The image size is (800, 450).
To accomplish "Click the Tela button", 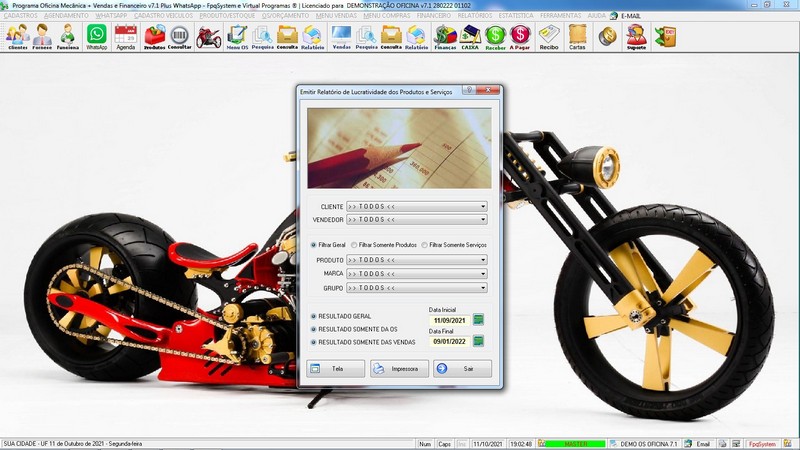I will point(335,368).
